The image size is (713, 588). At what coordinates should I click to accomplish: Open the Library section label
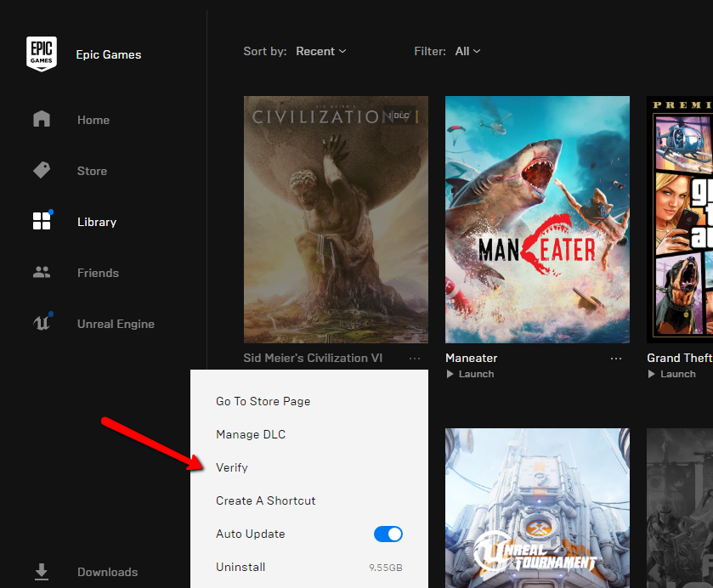[97, 222]
